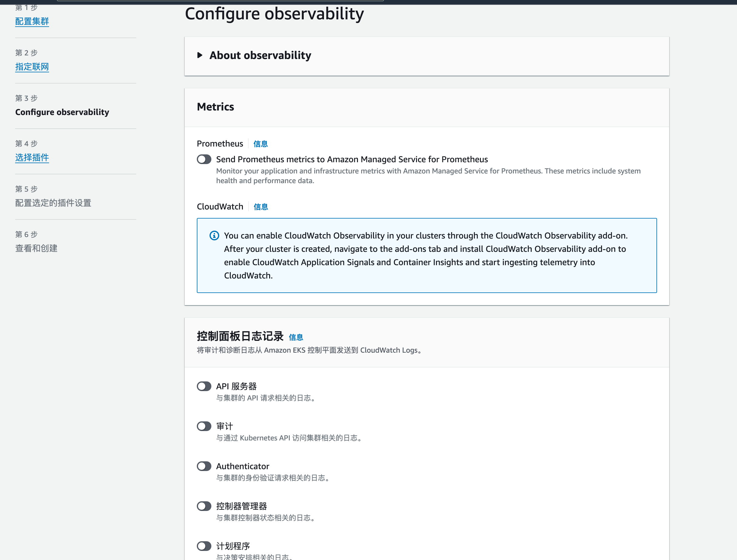Open 配置集群 step link
The height and width of the screenshot is (560, 737).
tap(32, 21)
